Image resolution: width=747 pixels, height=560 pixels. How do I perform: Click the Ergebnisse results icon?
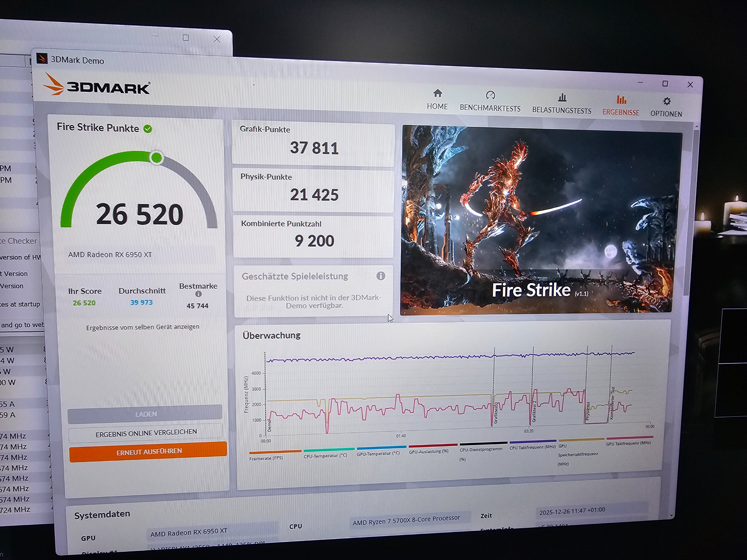pyautogui.click(x=621, y=100)
